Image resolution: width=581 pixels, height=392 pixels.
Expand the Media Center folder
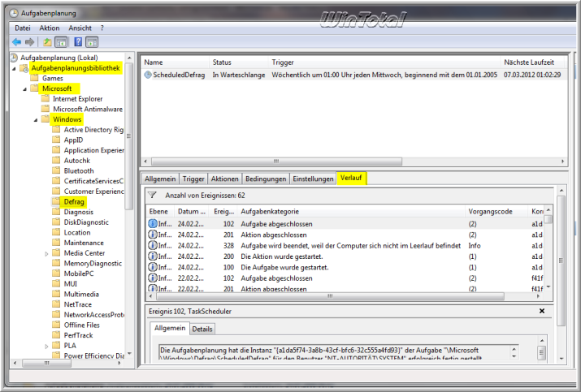pos(46,253)
